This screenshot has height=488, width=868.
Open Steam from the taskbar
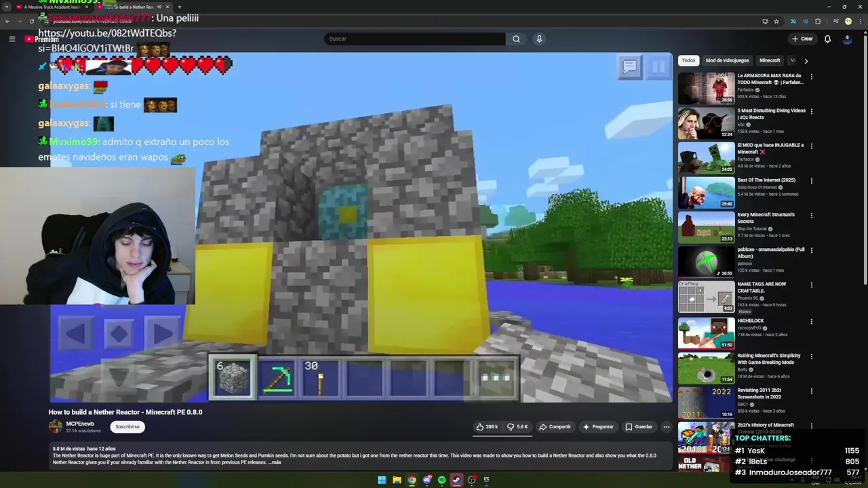(x=456, y=480)
